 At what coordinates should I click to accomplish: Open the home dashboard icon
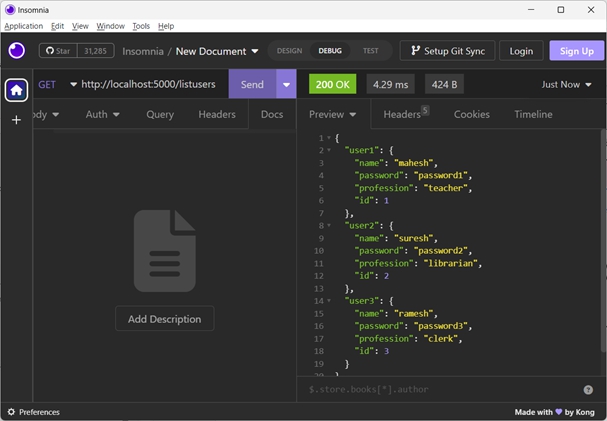[x=16, y=90]
